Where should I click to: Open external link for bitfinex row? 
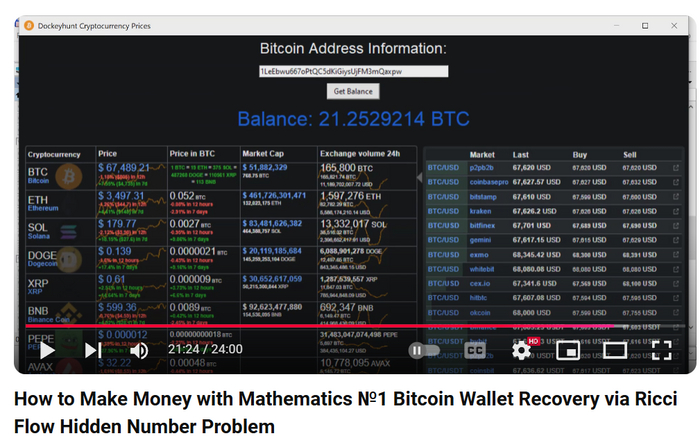point(676,226)
